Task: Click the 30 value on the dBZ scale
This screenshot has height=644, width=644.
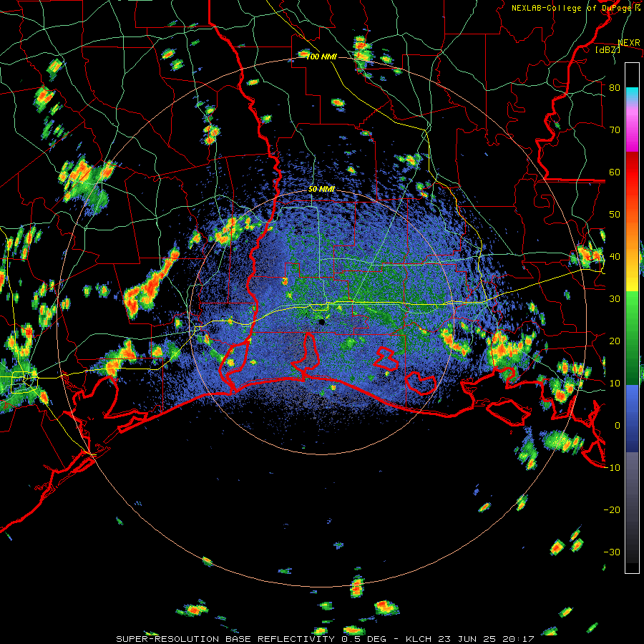Action: [x=615, y=299]
